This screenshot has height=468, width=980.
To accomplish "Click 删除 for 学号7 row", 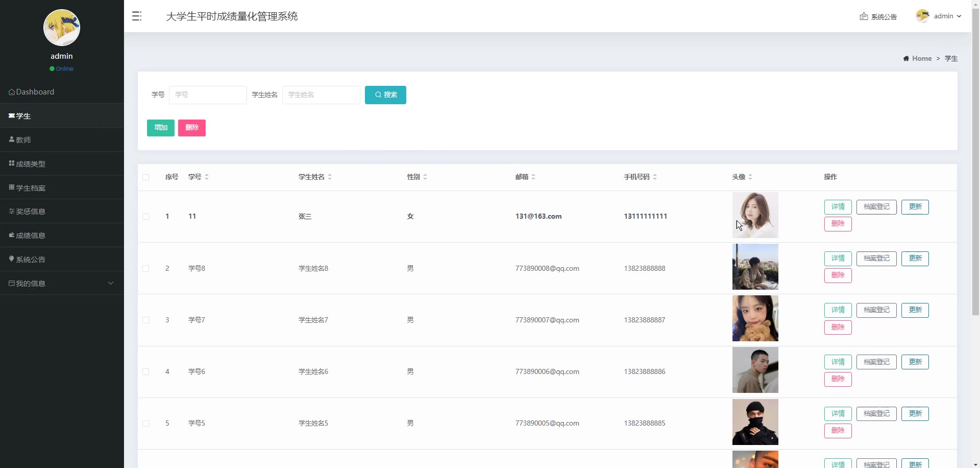I will [x=838, y=327].
